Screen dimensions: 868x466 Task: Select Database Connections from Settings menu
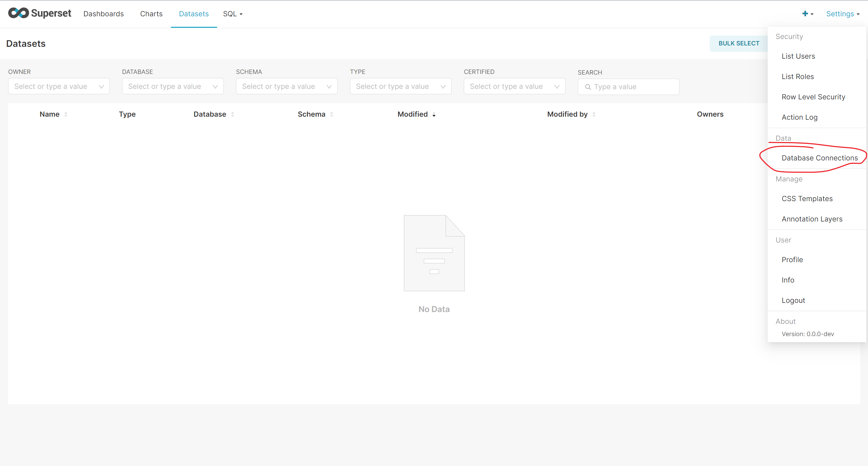820,158
